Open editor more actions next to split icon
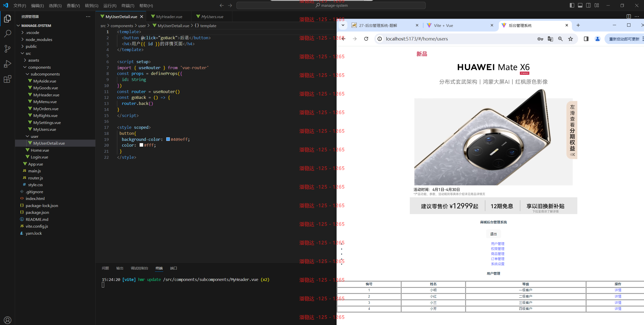644x325 pixels. pyautogui.click(x=637, y=16)
